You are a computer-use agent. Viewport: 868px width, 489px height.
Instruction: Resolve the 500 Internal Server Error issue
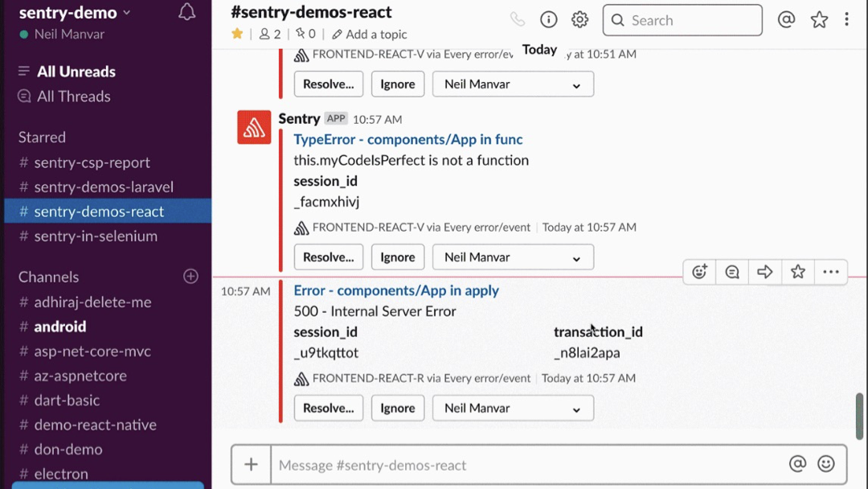coord(329,408)
